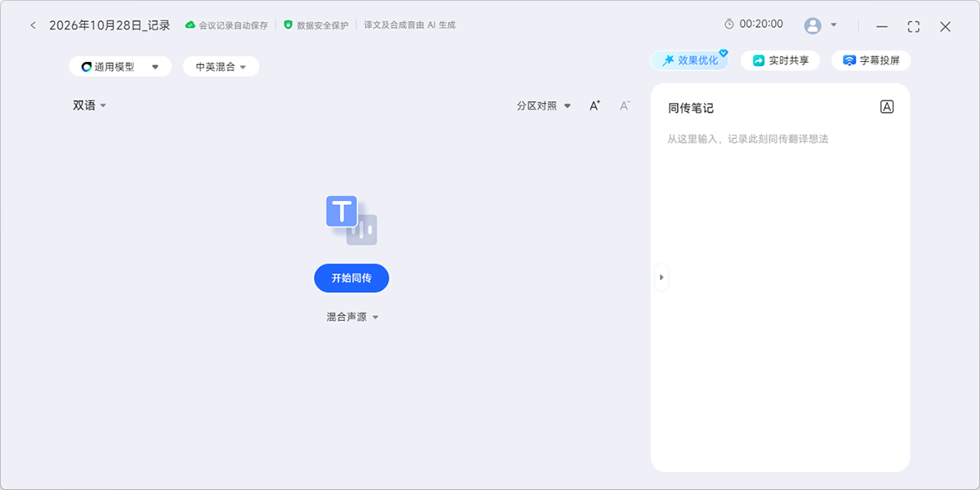Click the 实时共享 sharing button
Screen dimensions: 980x490
pos(780,60)
